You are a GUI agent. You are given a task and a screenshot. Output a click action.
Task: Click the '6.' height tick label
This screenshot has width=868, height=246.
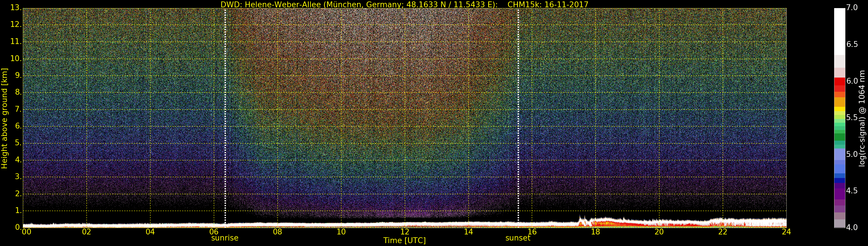18,126
